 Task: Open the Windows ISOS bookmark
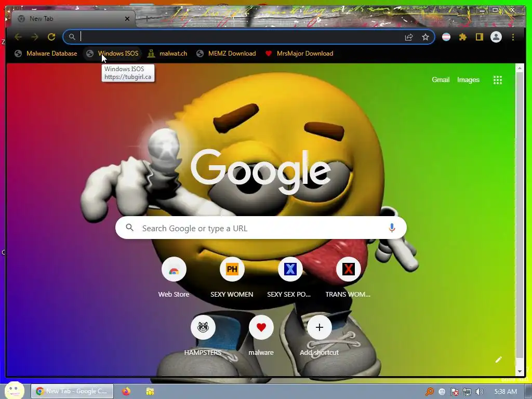(x=113, y=54)
